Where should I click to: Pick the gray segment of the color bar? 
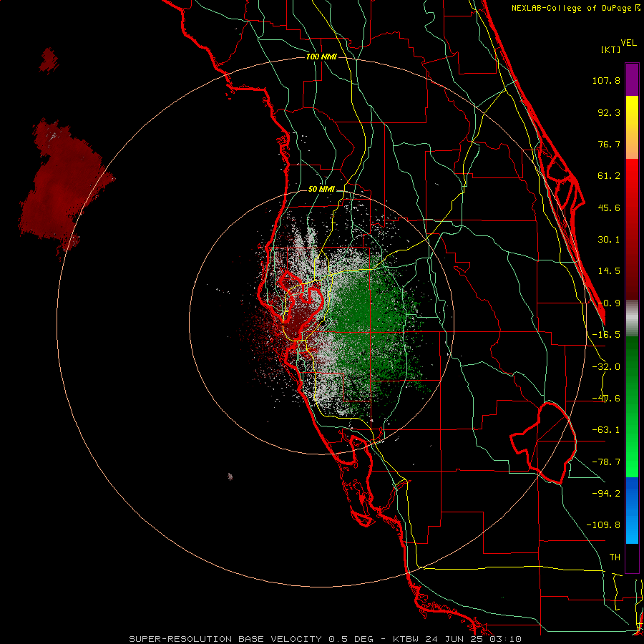632,318
